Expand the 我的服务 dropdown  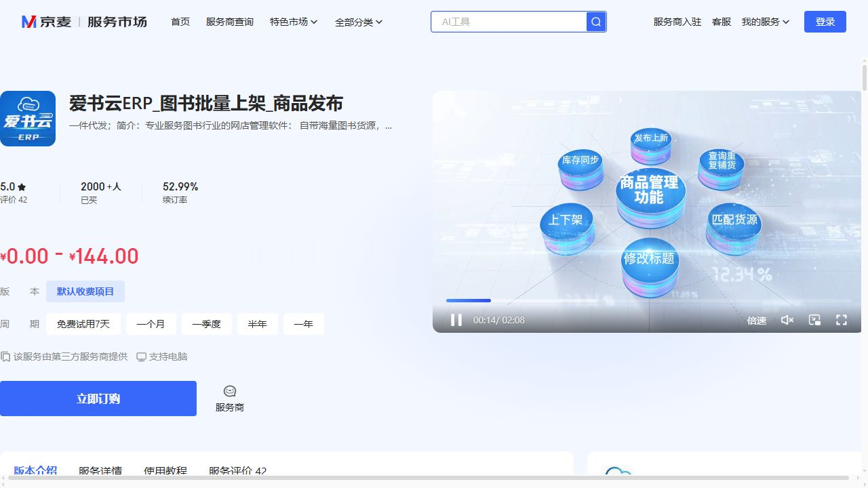[766, 22]
